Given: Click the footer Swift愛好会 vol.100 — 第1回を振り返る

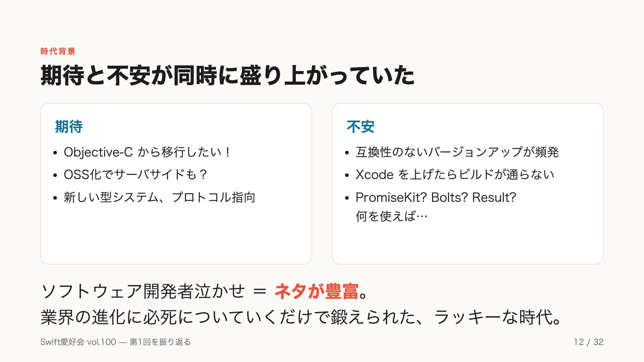Looking at the screenshot, I should [x=115, y=342].
